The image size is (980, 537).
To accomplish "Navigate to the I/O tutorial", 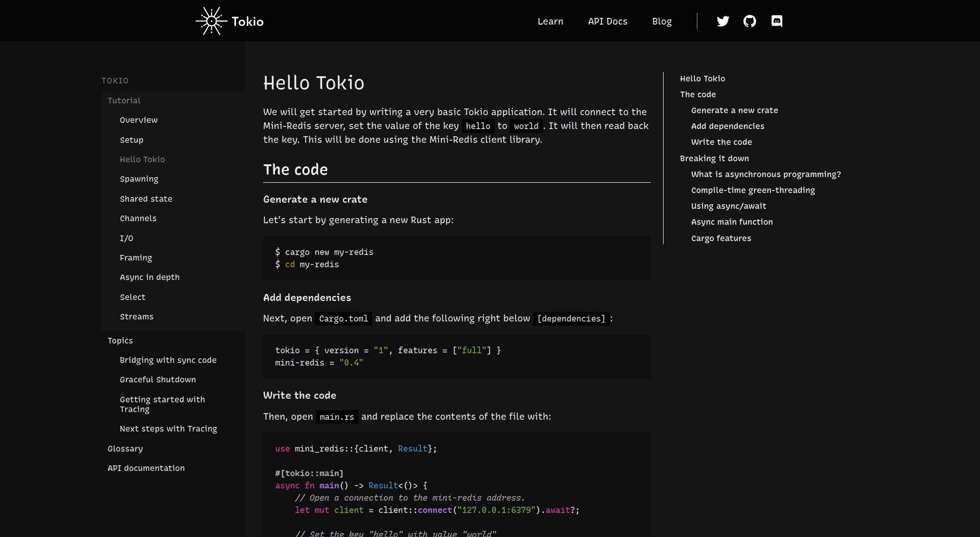I will tap(126, 238).
